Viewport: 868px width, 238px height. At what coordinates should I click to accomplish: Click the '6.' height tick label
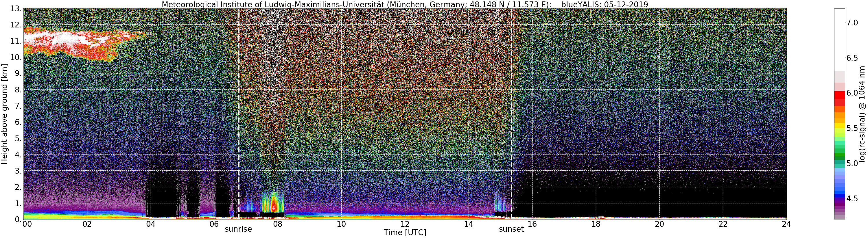[18, 122]
